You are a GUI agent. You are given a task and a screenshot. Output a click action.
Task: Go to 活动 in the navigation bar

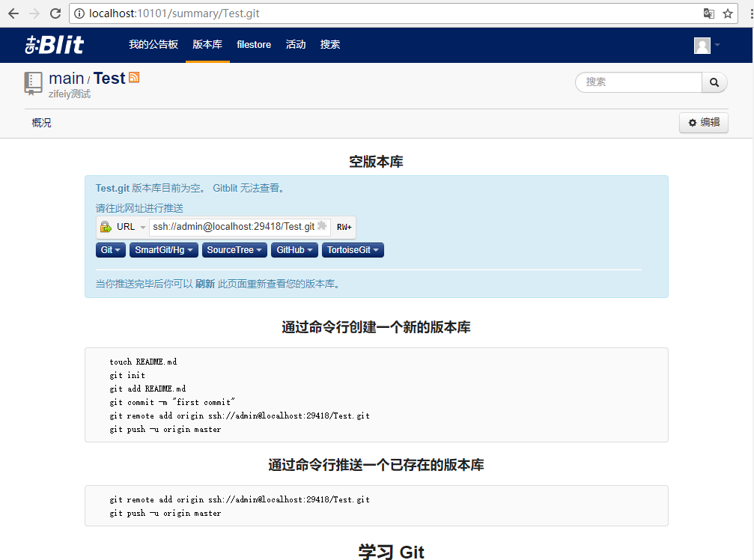tap(295, 45)
